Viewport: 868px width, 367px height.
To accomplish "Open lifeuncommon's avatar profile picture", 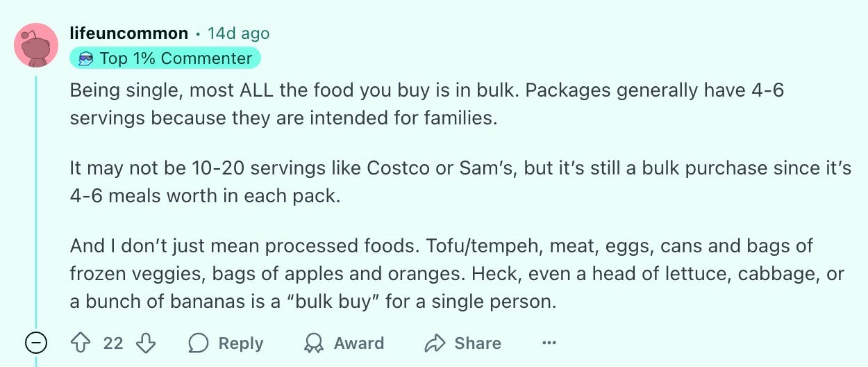I will pyautogui.click(x=36, y=45).
